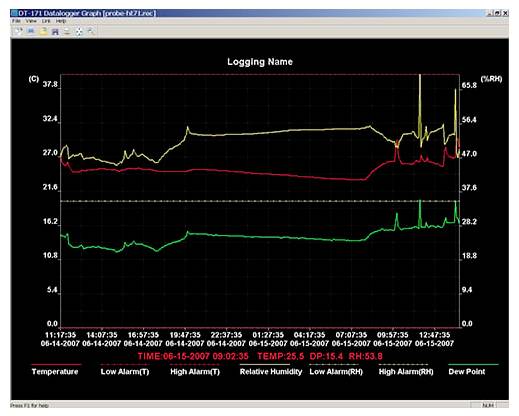Click the Low Alarm(RH) legend label
Viewport: 519px width, 416px height.
pos(336,372)
